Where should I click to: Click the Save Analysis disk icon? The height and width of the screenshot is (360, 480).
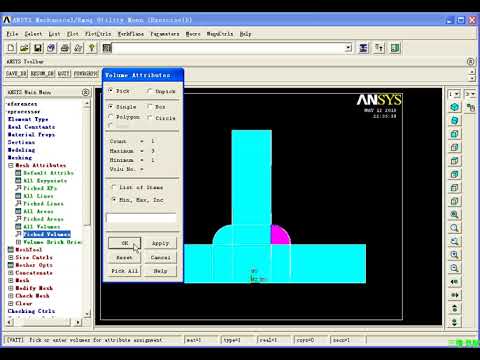38,48
